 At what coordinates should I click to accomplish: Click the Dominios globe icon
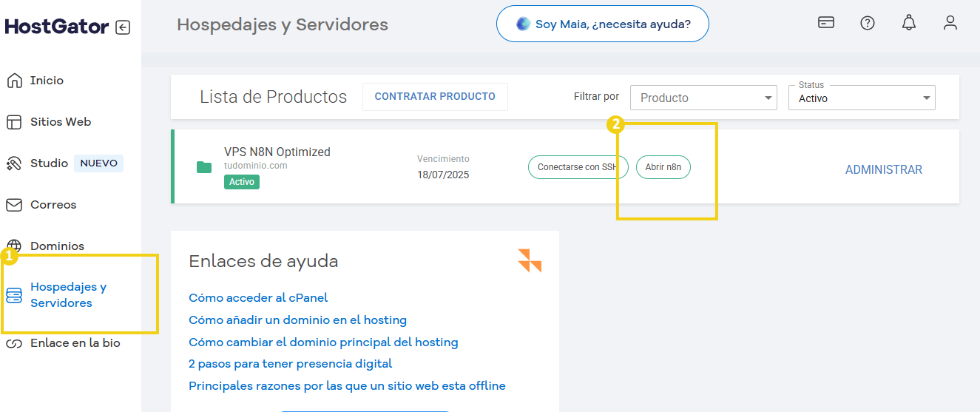[x=14, y=246]
